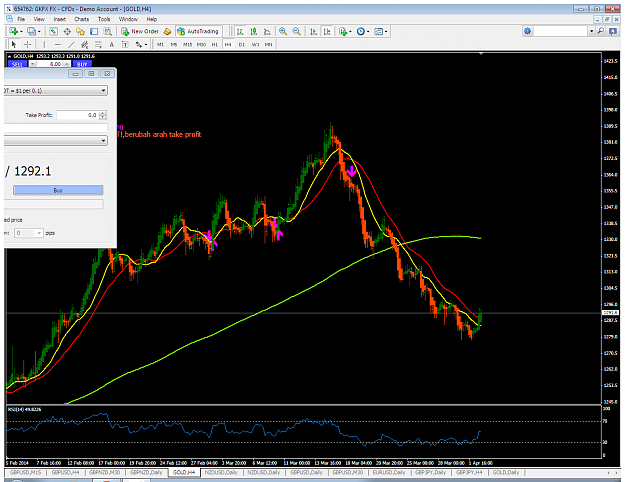Select the trendline drawing tool
The height and width of the screenshot is (482, 625).
point(71,44)
